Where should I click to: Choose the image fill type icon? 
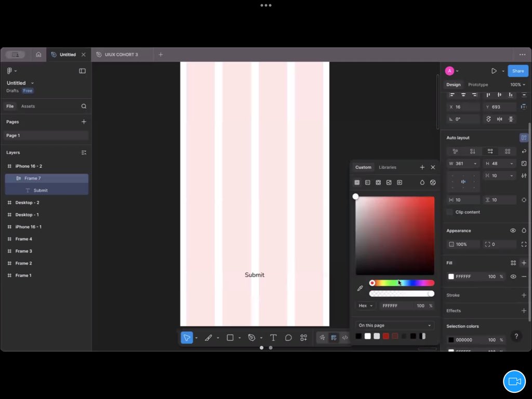pos(389,182)
